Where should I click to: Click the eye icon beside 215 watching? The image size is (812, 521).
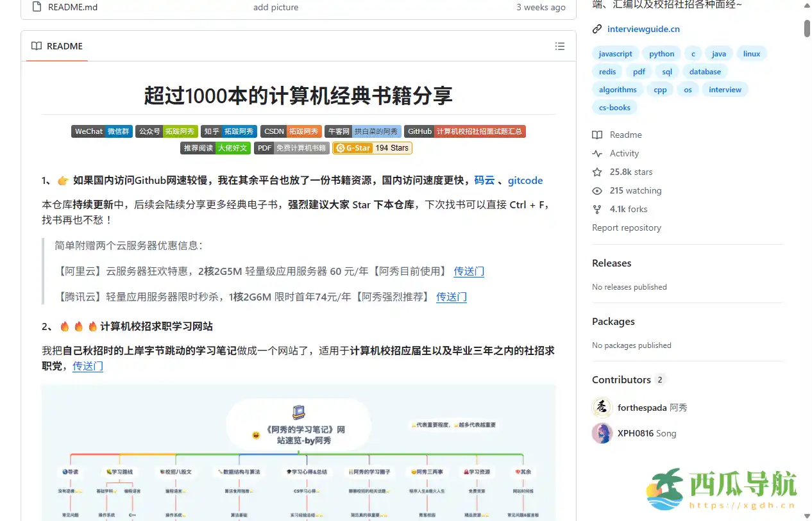tap(598, 190)
